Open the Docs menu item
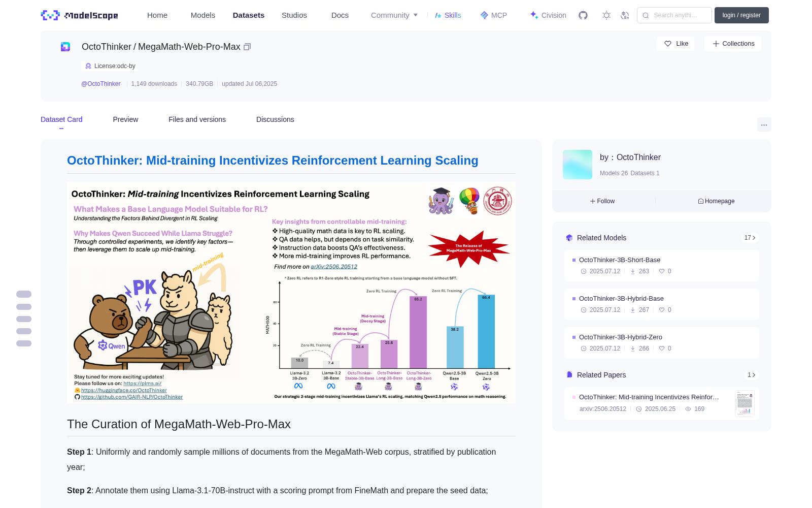The height and width of the screenshot is (508, 812). tap(340, 15)
